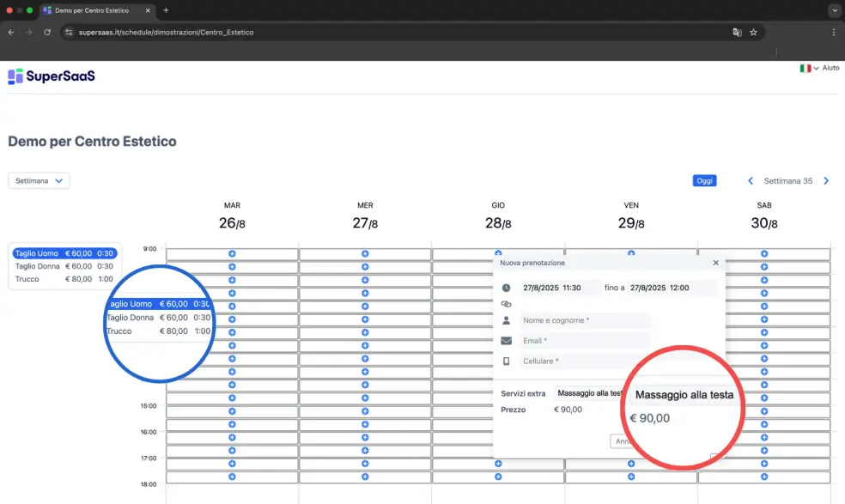
Task: Reload the page
Action: (47, 33)
